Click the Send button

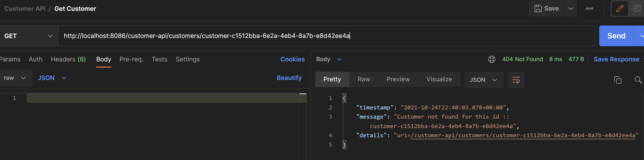[x=616, y=36]
